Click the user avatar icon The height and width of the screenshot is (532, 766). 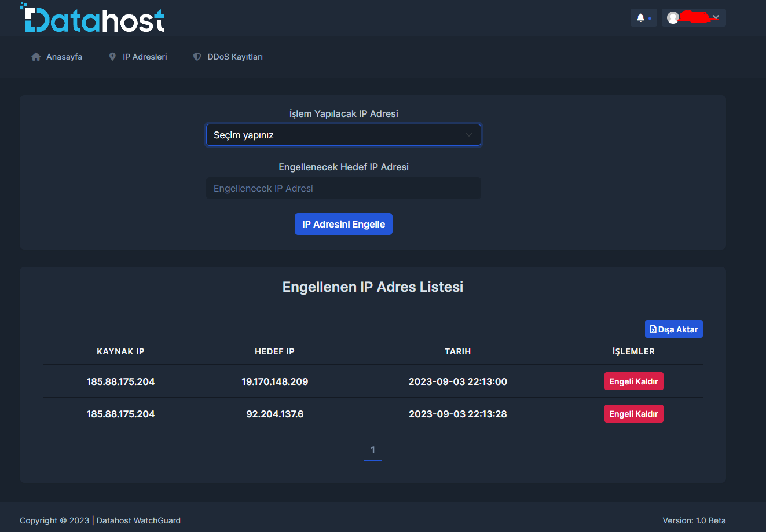pyautogui.click(x=673, y=18)
